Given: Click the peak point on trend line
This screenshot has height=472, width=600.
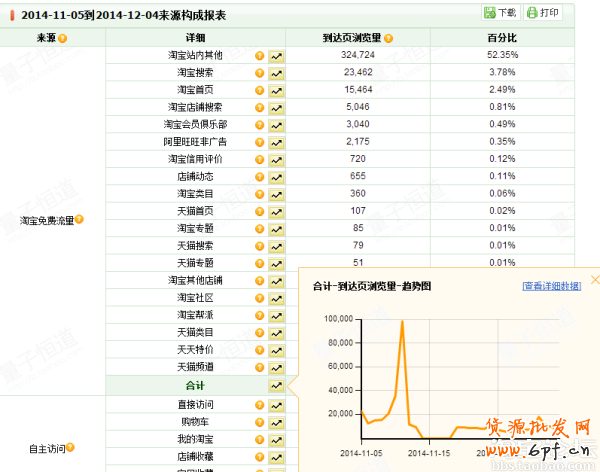Looking at the screenshot, I should point(402,323).
